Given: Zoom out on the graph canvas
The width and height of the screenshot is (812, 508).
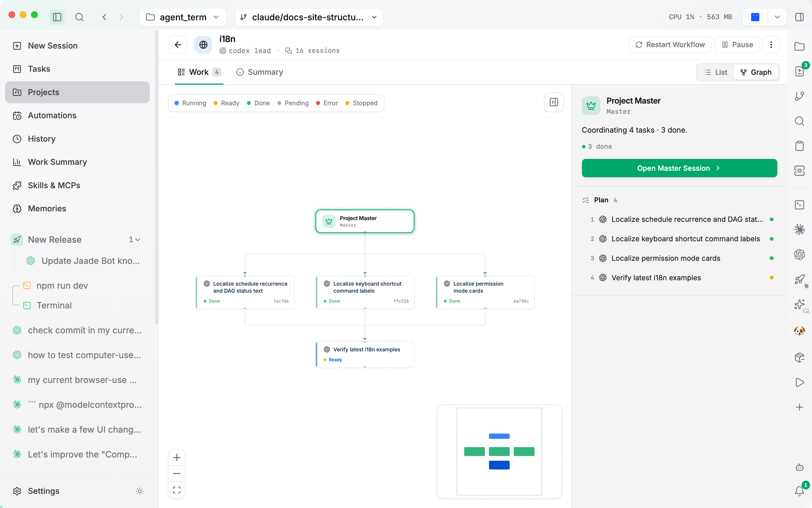Looking at the screenshot, I should coord(177,474).
